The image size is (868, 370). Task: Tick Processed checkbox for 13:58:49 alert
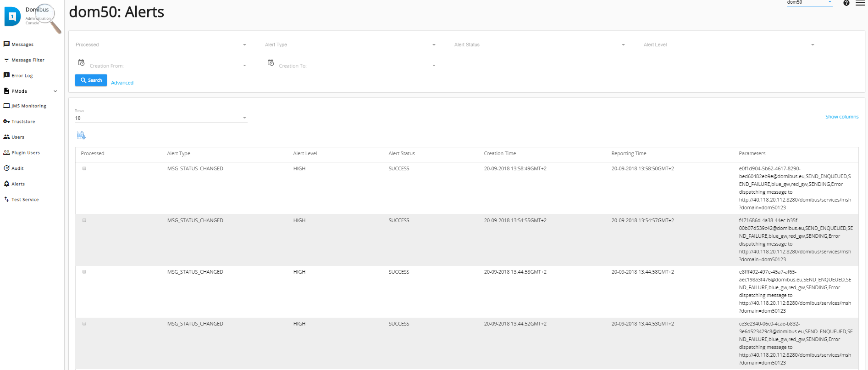click(x=84, y=168)
